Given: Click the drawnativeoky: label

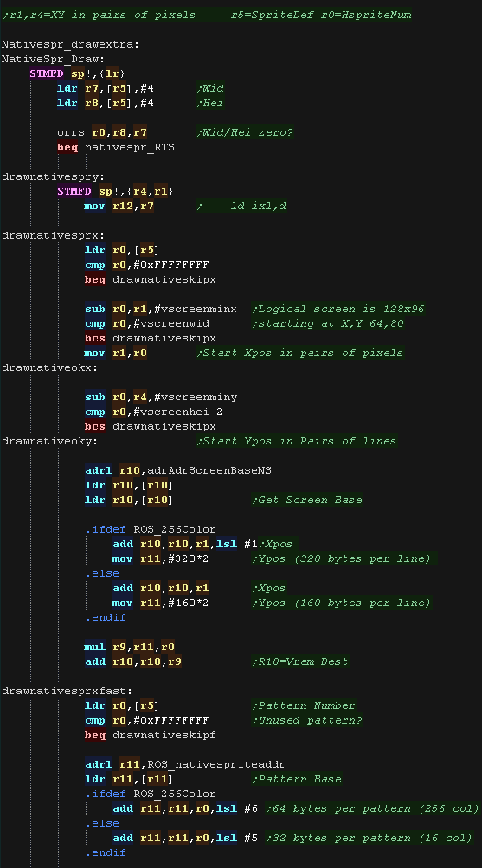Looking at the screenshot, I should click(x=50, y=441).
